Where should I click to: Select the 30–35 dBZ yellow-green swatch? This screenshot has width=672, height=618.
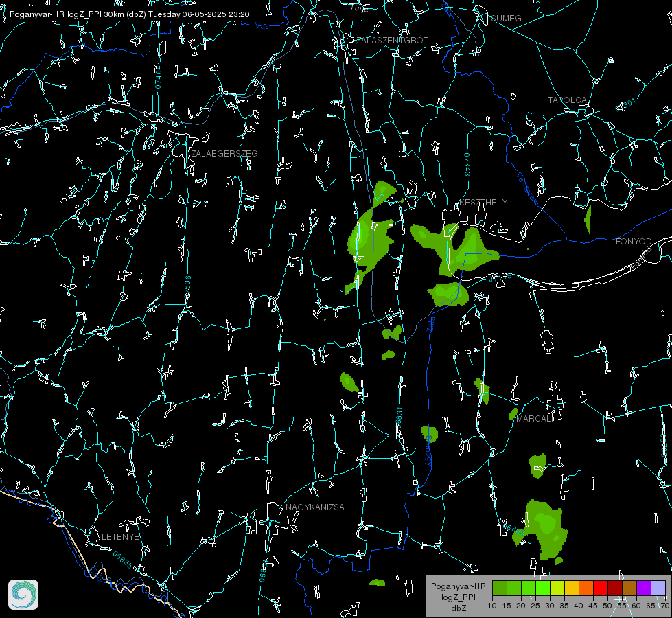(x=557, y=588)
